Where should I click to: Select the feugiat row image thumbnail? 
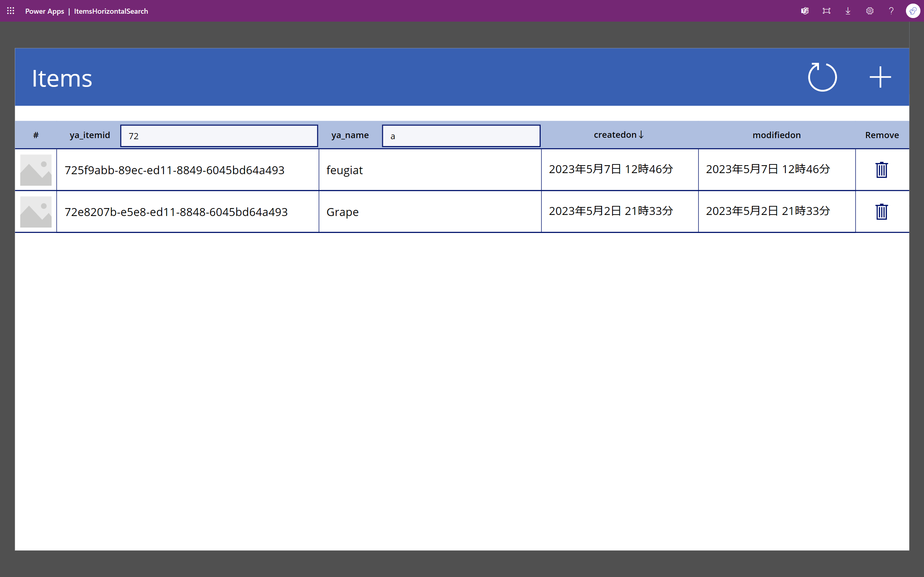point(36,170)
